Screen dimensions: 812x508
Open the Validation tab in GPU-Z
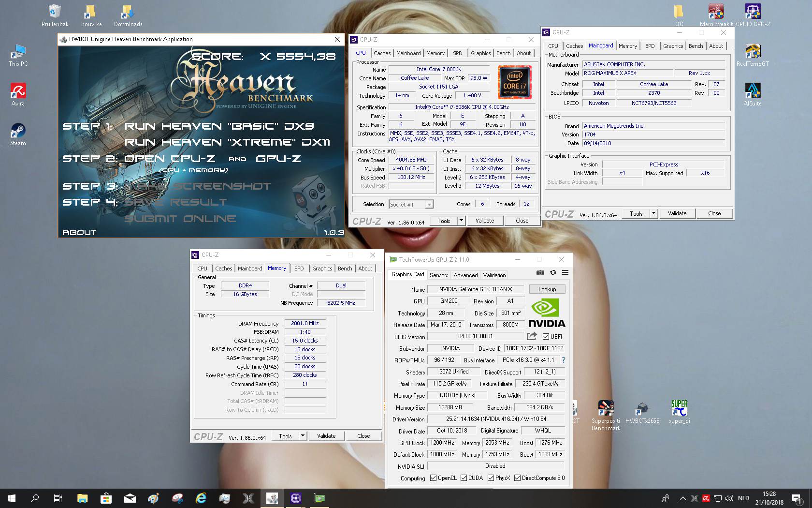pos(494,275)
